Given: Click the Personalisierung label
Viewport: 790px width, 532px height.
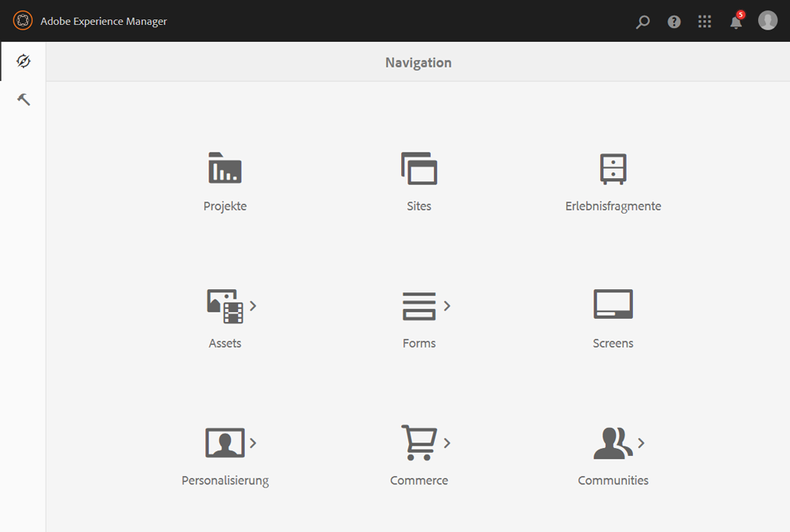Looking at the screenshot, I should click(225, 481).
